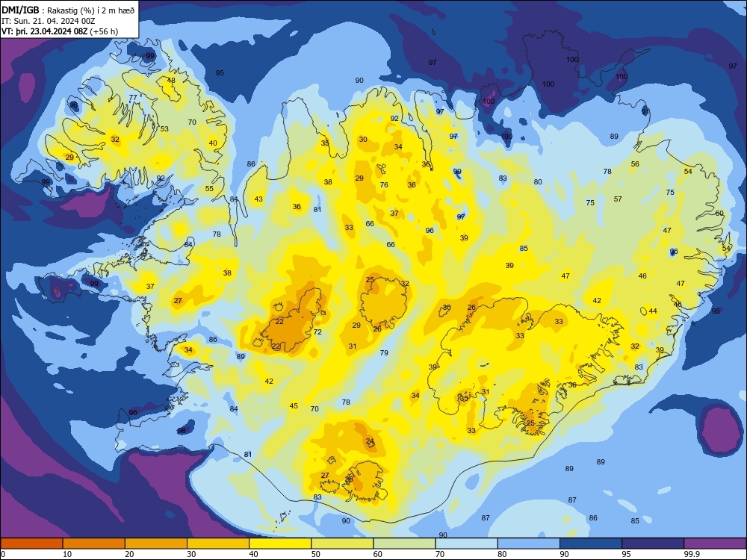Click the map humidity value '98'

click(x=182, y=431)
